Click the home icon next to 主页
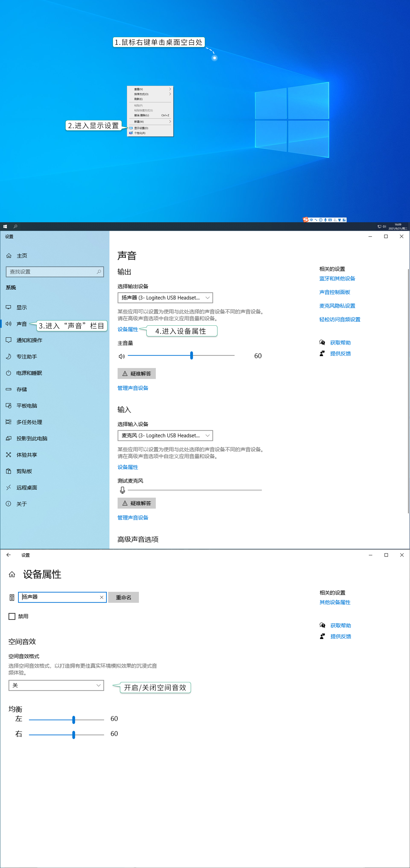This screenshot has height=868, width=410. click(x=9, y=256)
